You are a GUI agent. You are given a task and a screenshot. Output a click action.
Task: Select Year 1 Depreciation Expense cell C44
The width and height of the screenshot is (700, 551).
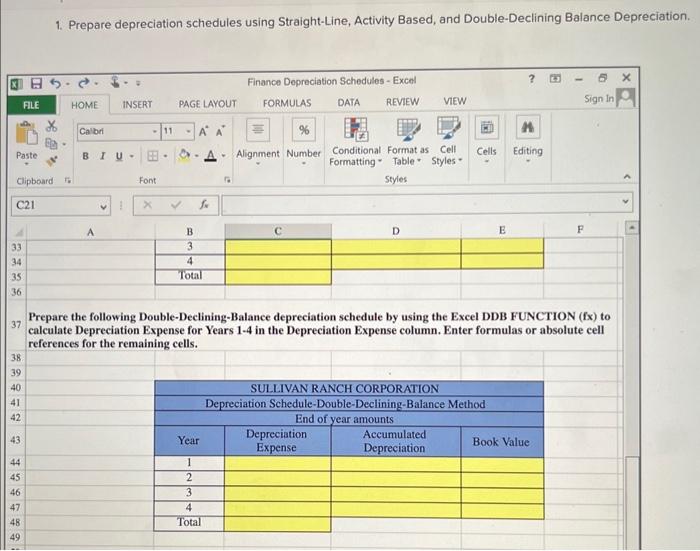(278, 464)
